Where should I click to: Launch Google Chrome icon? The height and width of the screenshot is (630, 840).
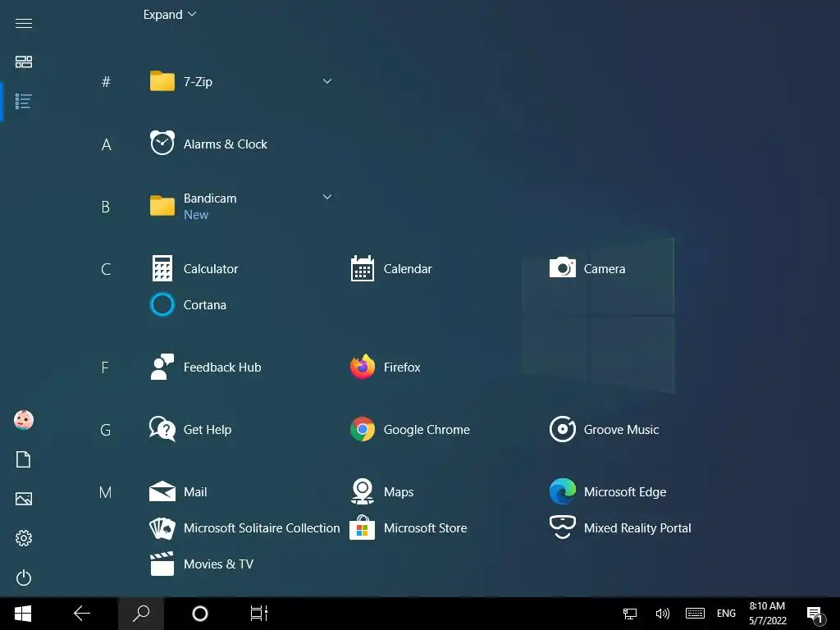pos(362,429)
